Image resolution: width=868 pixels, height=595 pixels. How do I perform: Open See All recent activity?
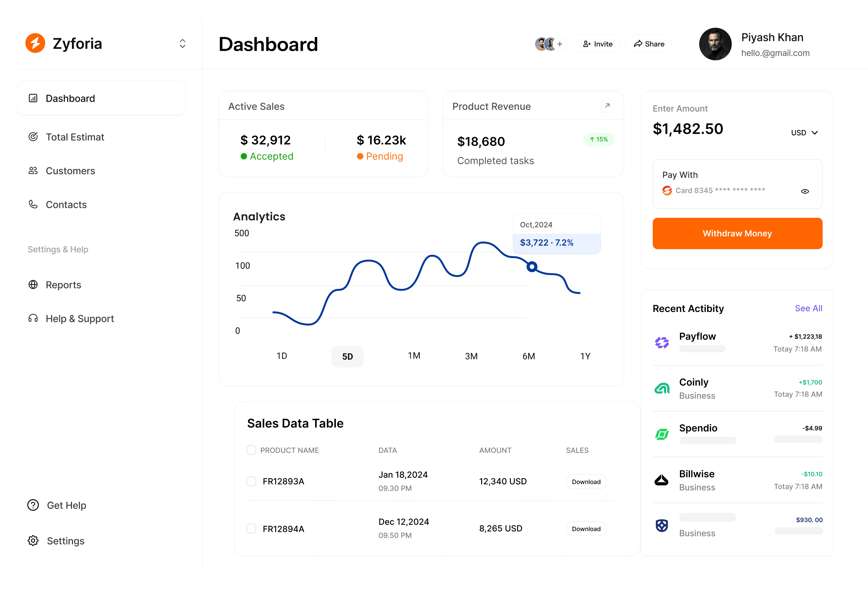pos(808,308)
